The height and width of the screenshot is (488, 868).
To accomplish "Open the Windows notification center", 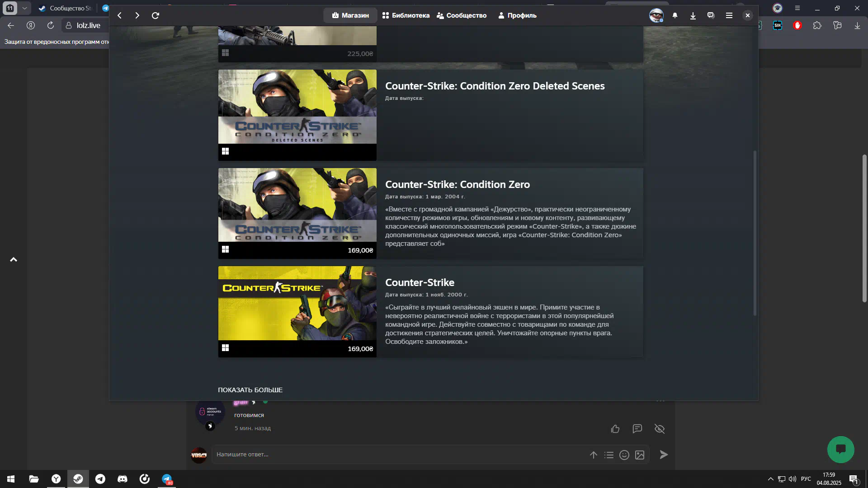I will [854, 479].
